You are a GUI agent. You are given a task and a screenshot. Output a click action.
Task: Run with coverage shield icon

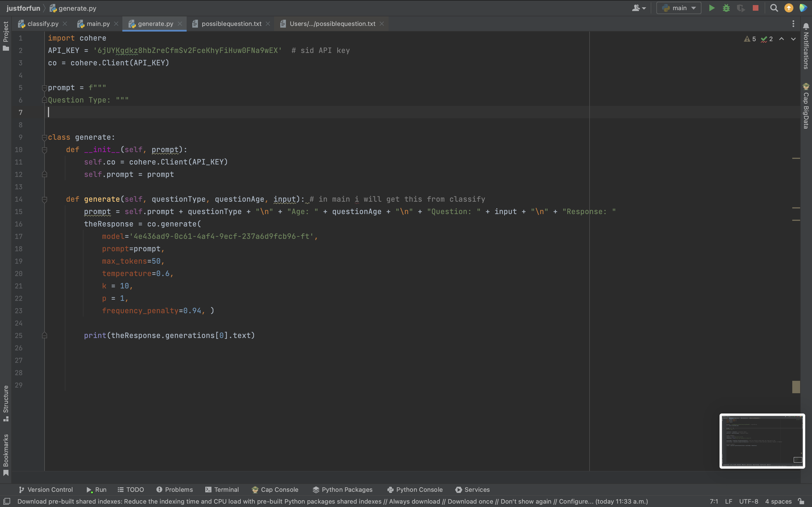click(x=741, y=8)
